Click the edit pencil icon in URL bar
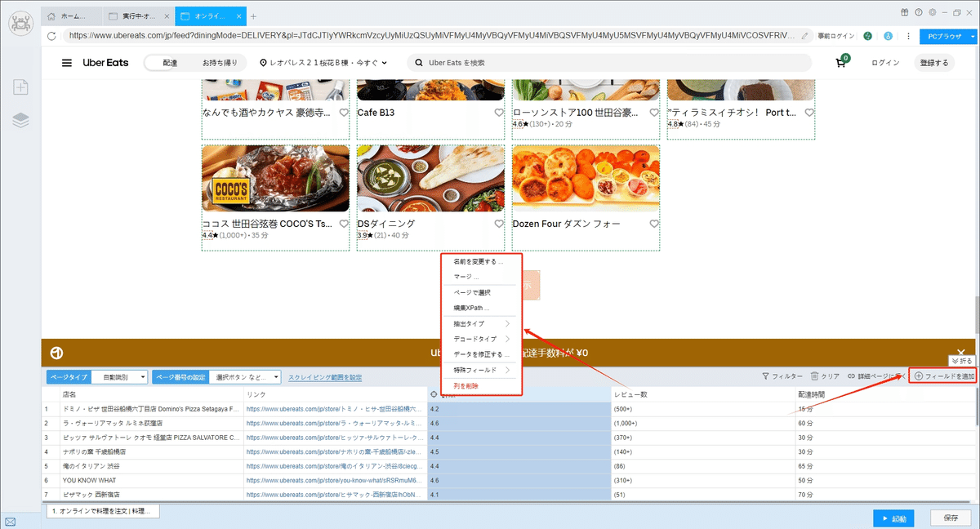 point(806,36)
